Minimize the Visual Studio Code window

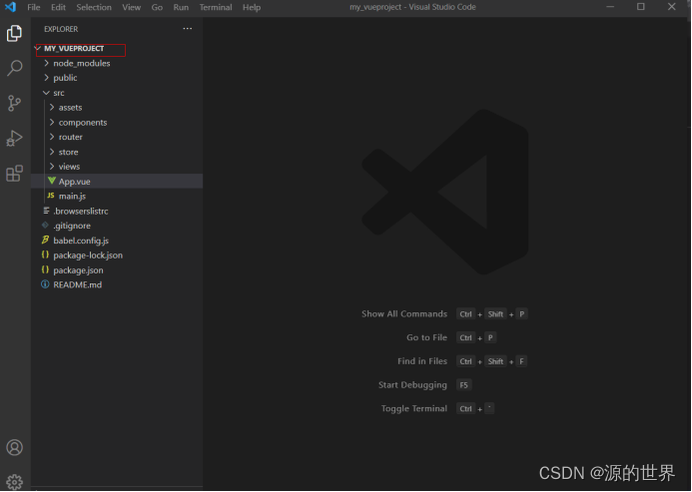coord(610,7)
